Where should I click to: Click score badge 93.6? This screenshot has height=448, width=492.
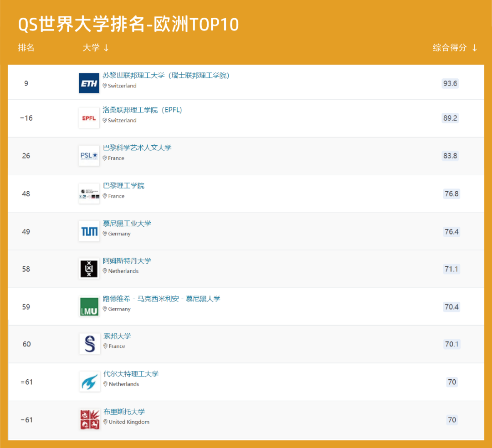450,83
